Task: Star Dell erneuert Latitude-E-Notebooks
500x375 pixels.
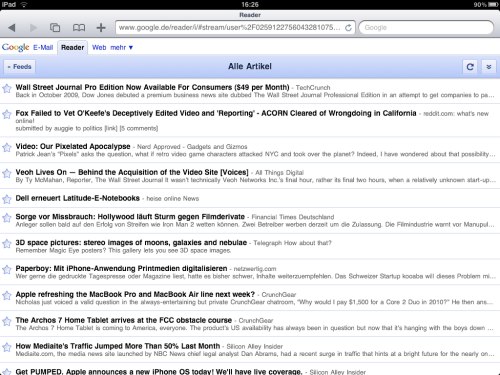Action: point(7,199)
